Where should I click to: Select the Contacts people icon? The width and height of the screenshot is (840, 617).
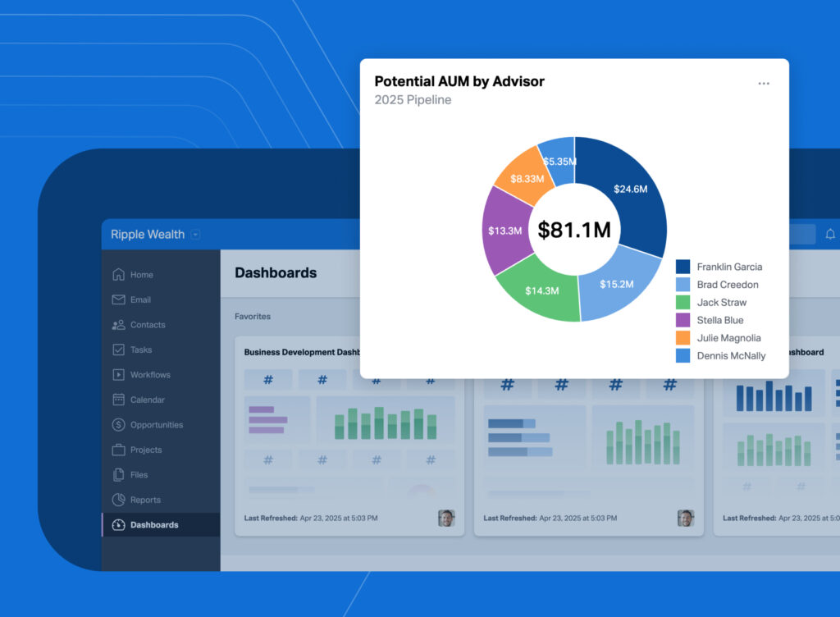click(x=118, y=325)
